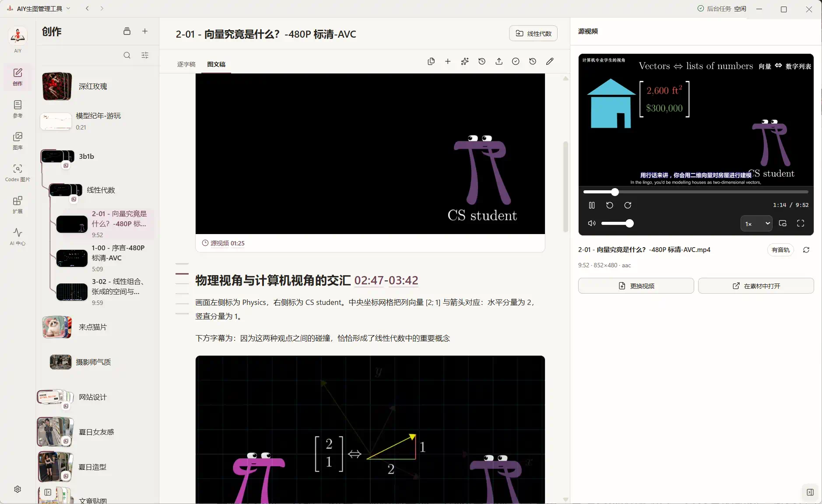Click the 线性代数 folder button
The height and width of the screenshot is (504, 822).
533,34
